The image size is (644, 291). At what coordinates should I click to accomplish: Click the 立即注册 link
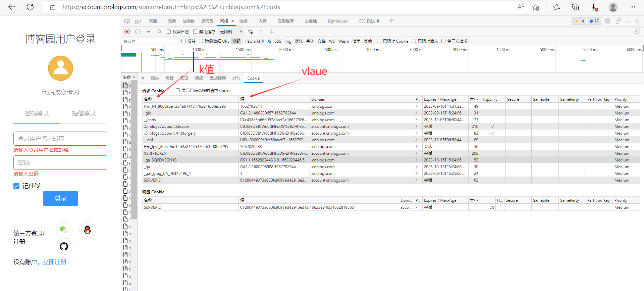(x=55, y=262)
